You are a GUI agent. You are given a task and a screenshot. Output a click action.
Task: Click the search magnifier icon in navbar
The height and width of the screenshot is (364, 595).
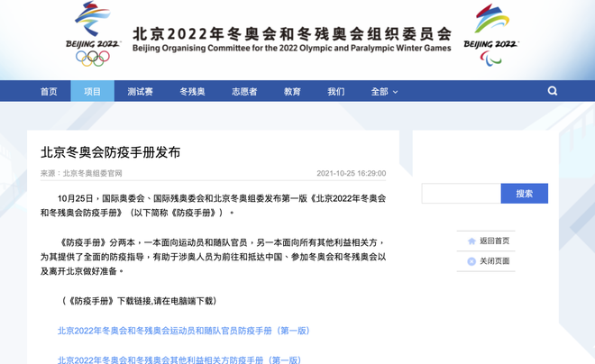(553, 91)
